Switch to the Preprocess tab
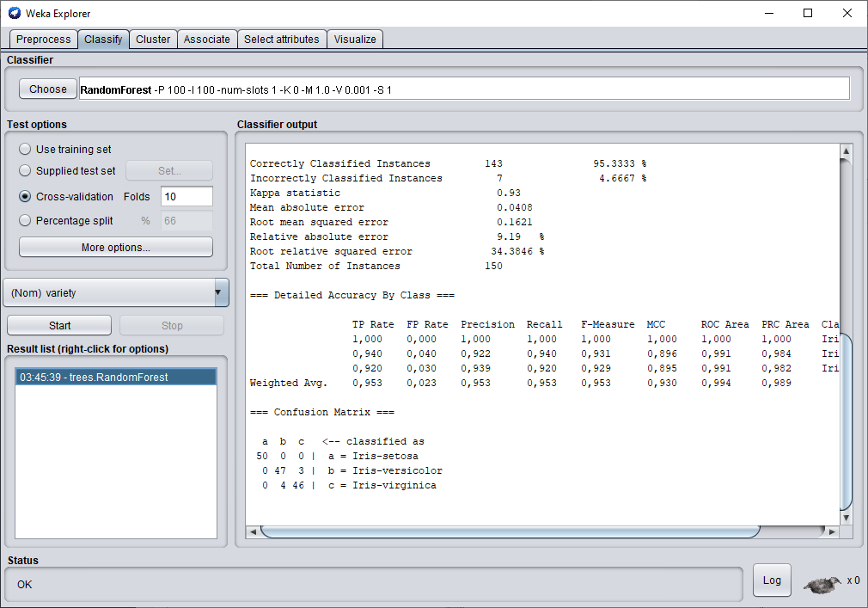The width and height of the screenshot is (868, 608). [44, 40]
